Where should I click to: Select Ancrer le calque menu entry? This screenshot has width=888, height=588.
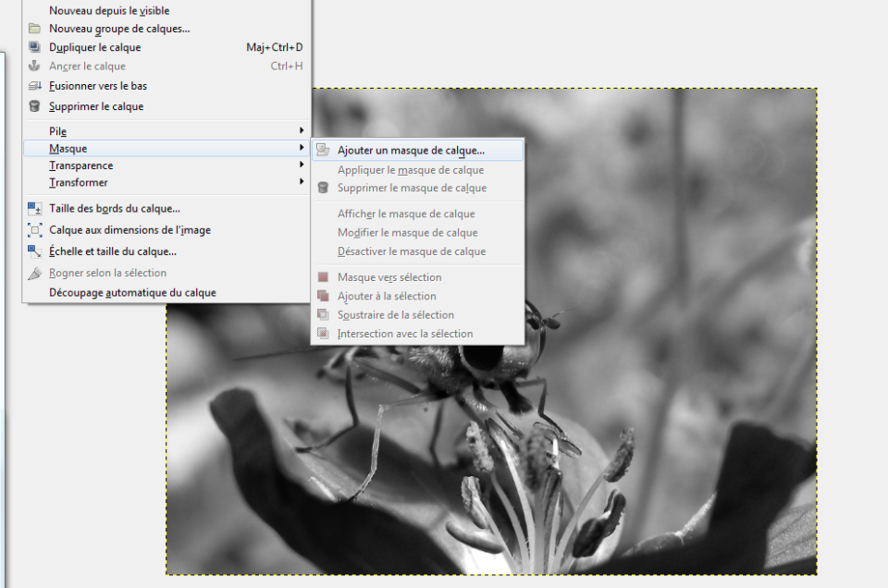(x=166, y=66)
